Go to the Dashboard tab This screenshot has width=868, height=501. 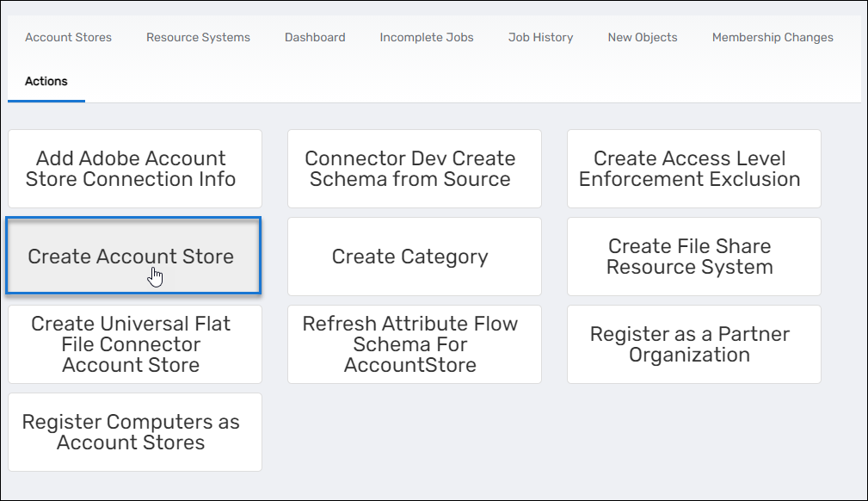pyautogui.click(x=315, y=37)
